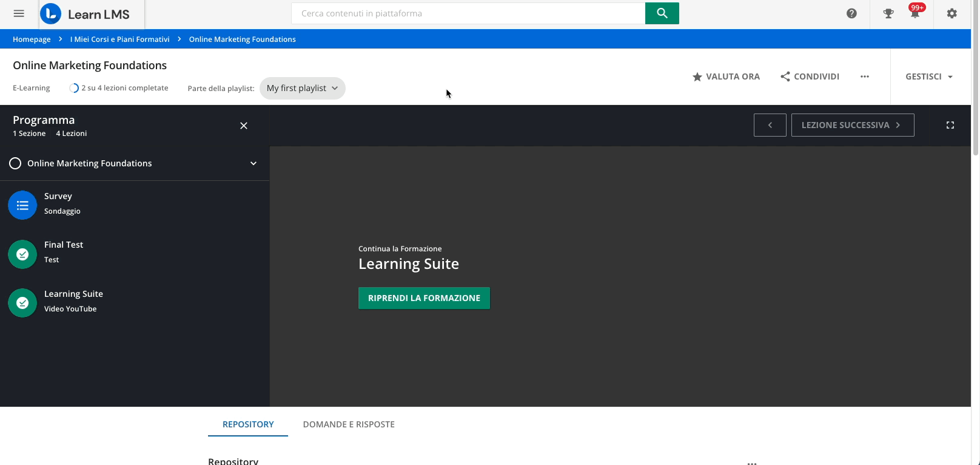Go to the previous lesson arrow
980x465 pixels.
click(770, 125)
